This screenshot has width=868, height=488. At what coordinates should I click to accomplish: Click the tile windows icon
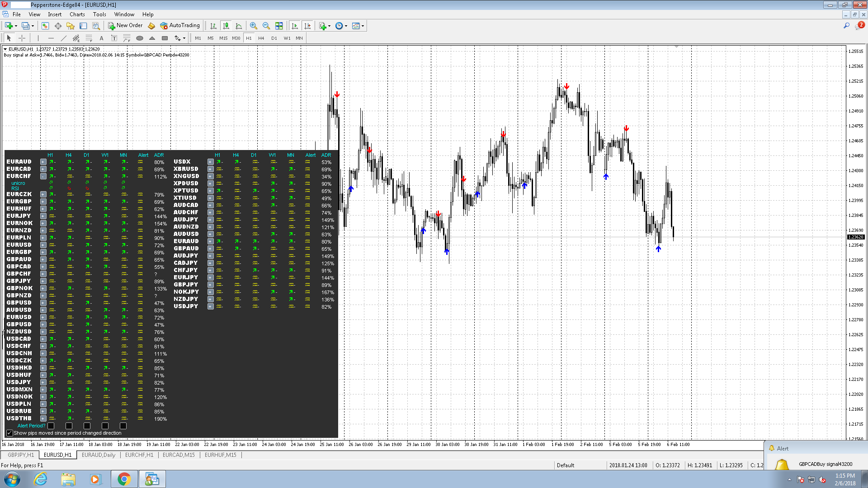click(279, 26)
